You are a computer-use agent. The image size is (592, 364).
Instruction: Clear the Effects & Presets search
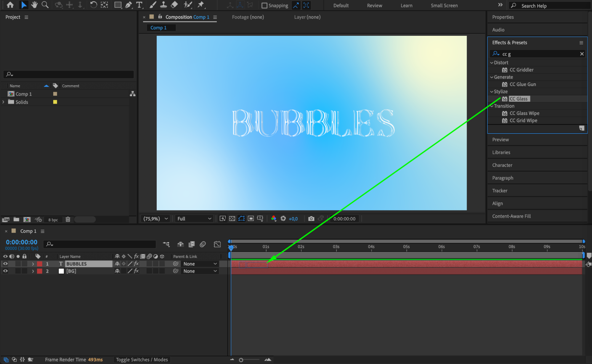click(582, 54)
